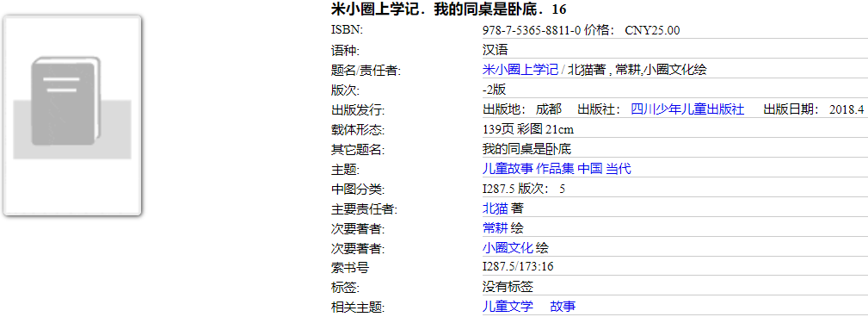Open the 儿童故事 subject link
868x317 pixels.
[508, 169]
